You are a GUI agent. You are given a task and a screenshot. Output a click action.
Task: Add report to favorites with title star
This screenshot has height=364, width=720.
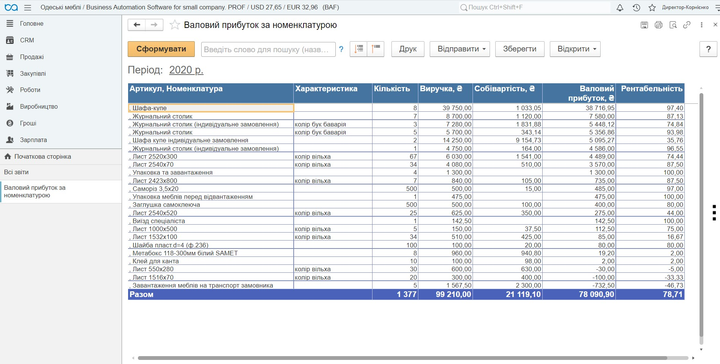[x=174, y=25]
